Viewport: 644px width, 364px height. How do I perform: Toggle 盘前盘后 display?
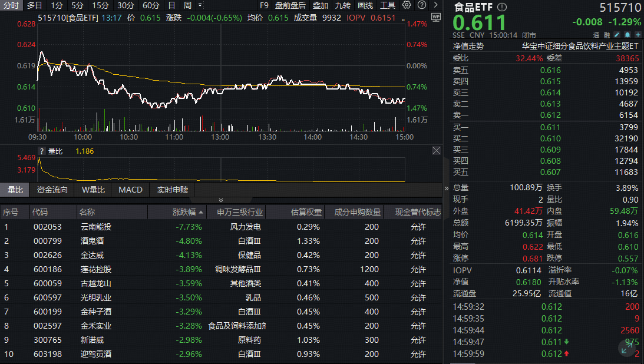[290, 5]
